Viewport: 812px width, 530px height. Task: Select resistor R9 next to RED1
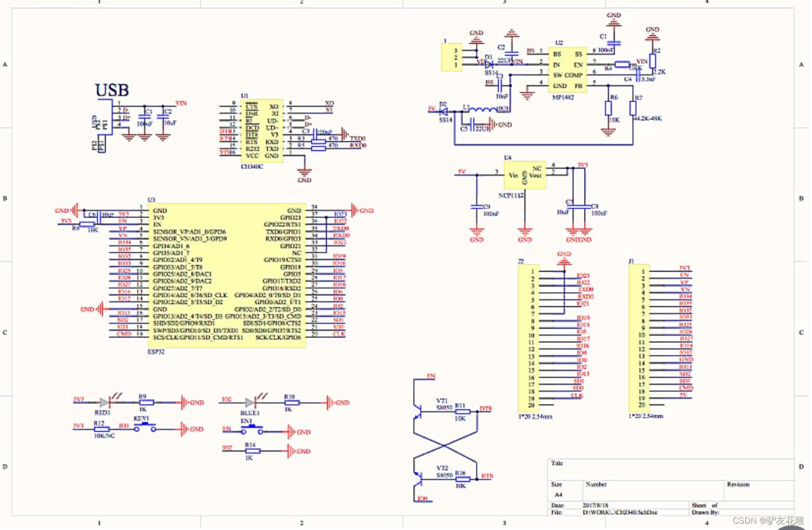[146, 402]
